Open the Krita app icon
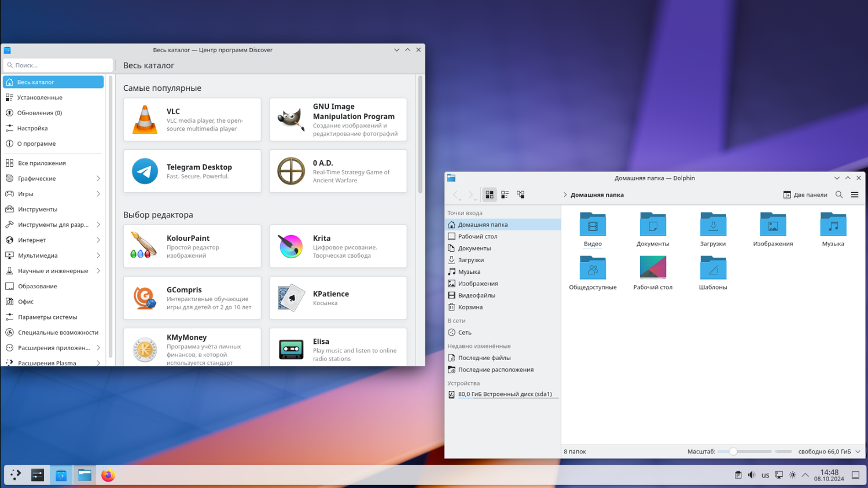Screen dimensions: 868x488 (x=291, y=246)
